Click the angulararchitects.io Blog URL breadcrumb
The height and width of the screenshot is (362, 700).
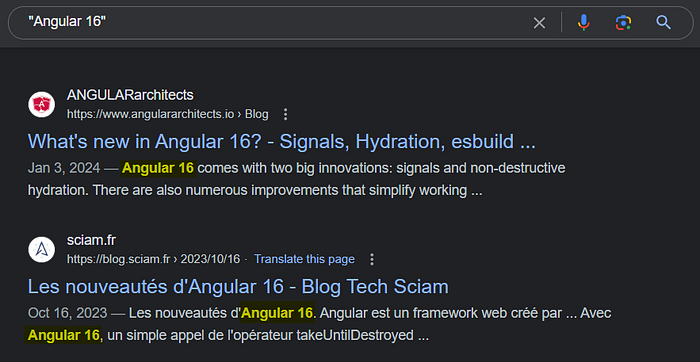[167, 115]
